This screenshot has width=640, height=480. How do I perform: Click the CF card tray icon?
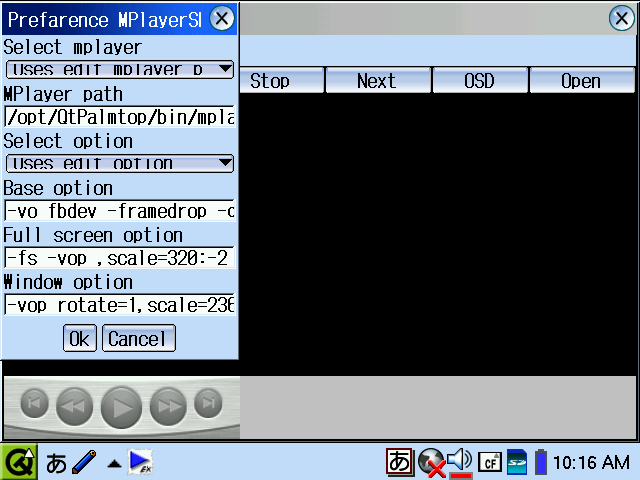[490, 462]
